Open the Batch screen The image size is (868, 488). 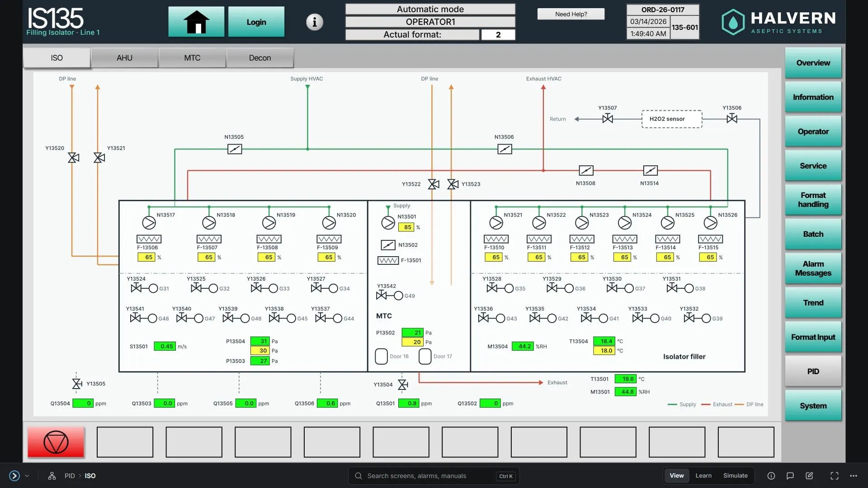[813, 234]
